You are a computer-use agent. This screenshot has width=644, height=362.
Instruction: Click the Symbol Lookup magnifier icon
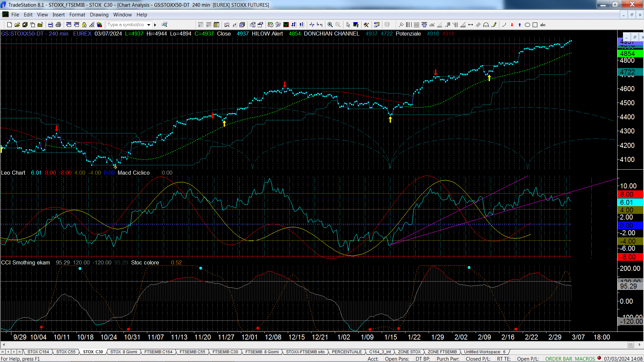[164, 24]
